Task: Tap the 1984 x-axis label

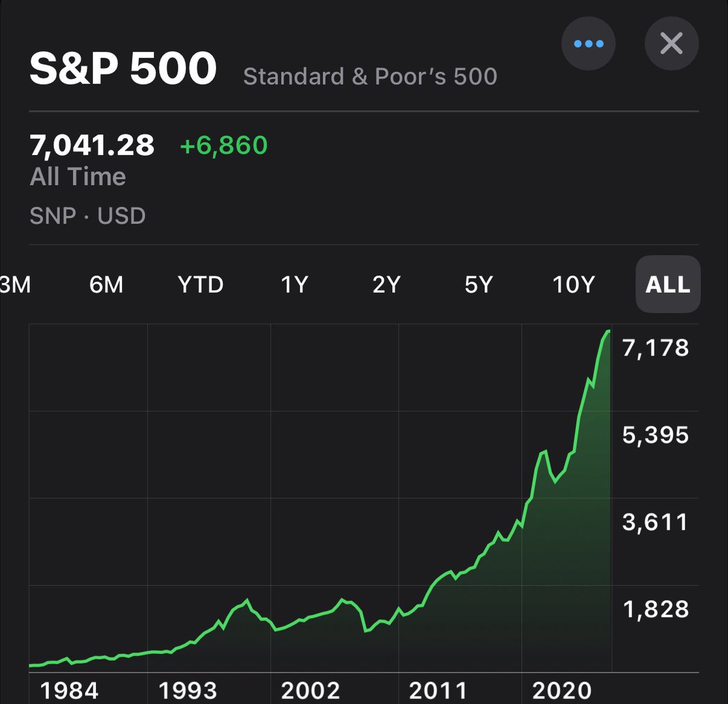Action: point(69,690)
